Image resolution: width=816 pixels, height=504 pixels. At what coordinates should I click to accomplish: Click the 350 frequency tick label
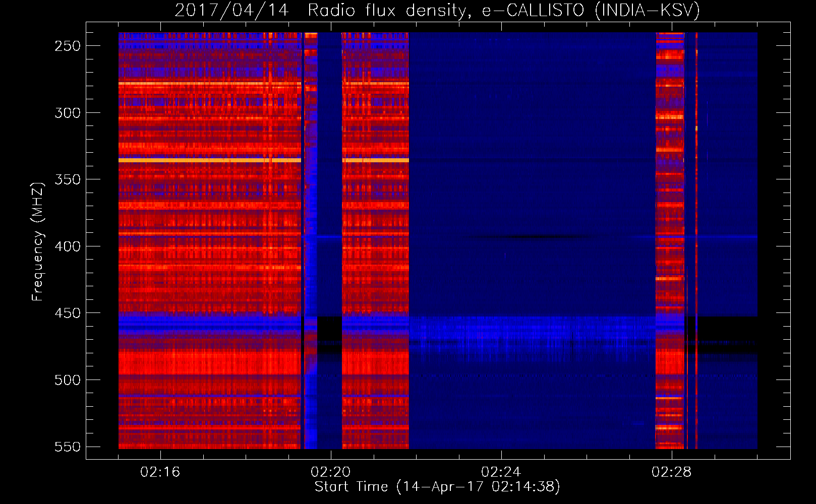(68, 179)
